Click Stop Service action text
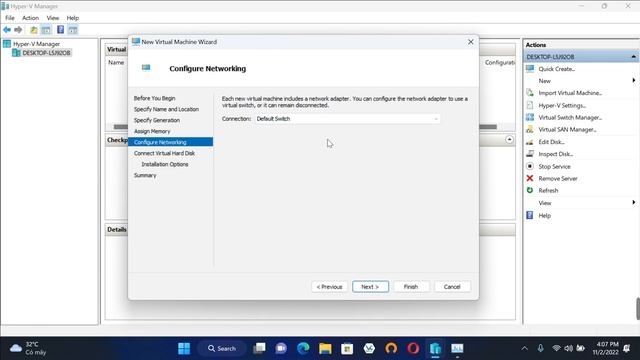The image size is (640, 360). pos(554,166)
